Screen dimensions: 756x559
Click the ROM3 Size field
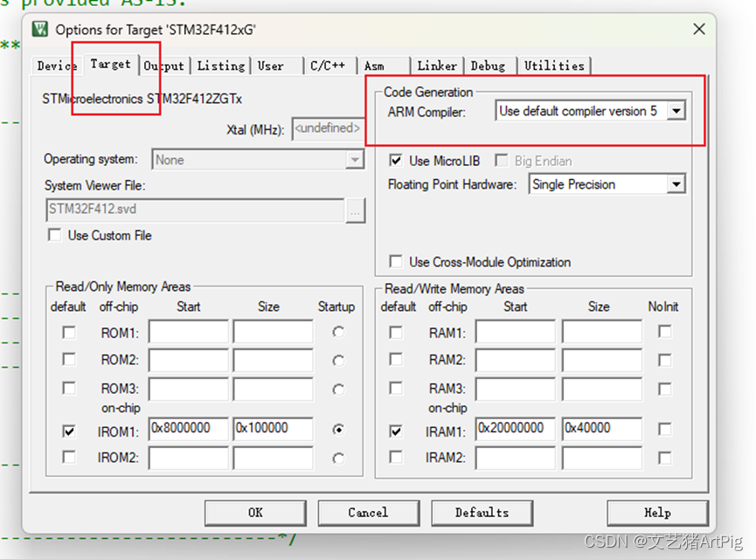(273, 389)
